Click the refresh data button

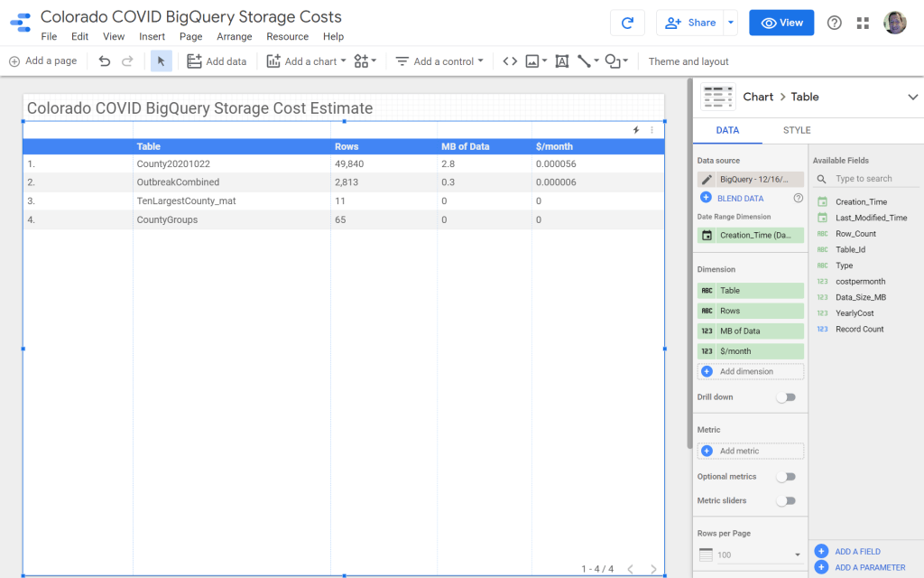(x=627, y=23)
